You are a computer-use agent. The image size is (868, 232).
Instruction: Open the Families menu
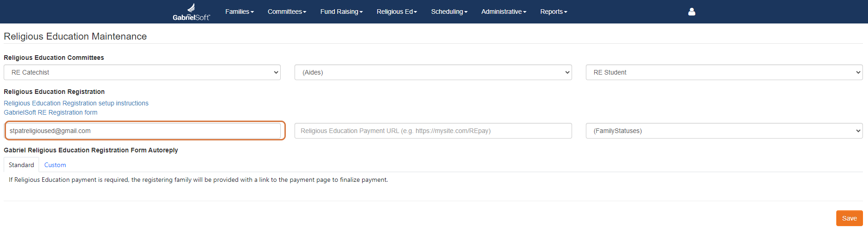tap(239, 12)
